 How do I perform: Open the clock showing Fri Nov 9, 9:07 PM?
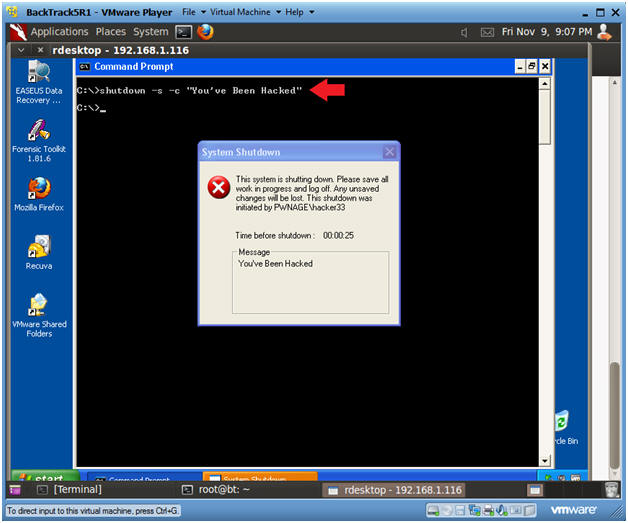[547, 32]
